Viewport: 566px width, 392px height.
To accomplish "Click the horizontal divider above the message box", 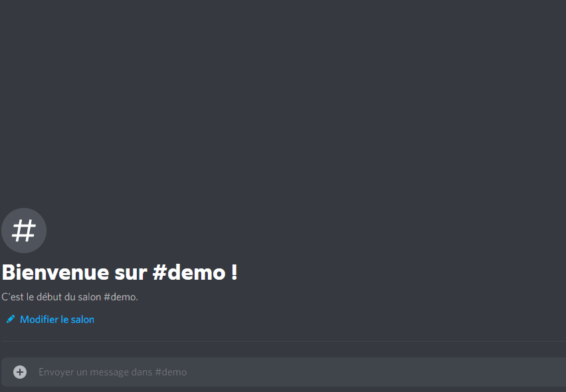I will click(x=284, y=341).
